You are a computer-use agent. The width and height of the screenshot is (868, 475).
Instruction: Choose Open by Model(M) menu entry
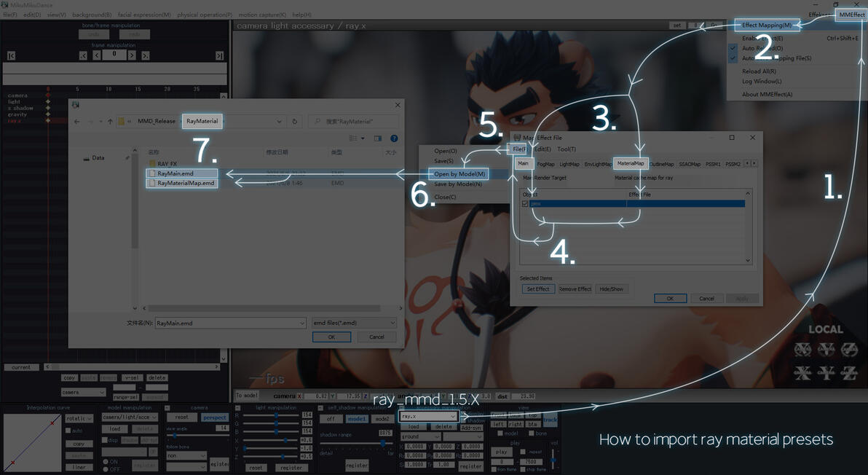point(459,174)
